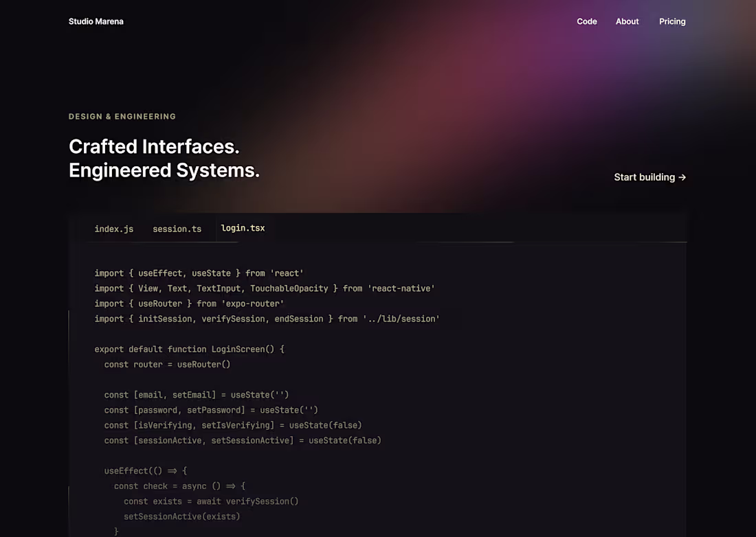
Task: Click the arrow icon next to Start building
Action: 681,177
